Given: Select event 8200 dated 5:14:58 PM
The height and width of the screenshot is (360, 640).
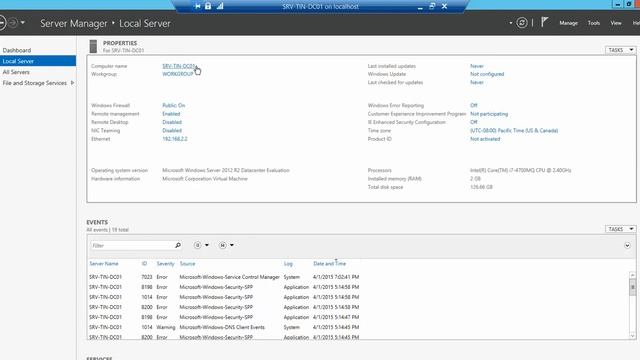Looking at the screenshot, I should 358,307.
